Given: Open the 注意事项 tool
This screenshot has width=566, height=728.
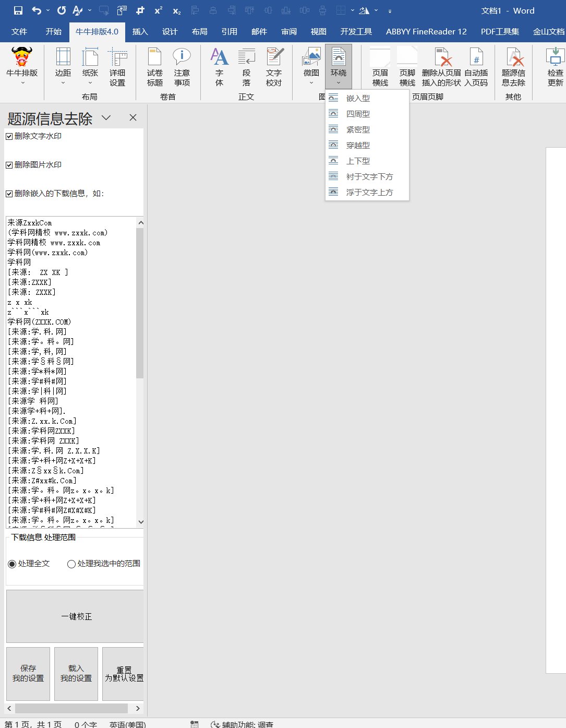Looking at the screenshot, I should point(182,67).
